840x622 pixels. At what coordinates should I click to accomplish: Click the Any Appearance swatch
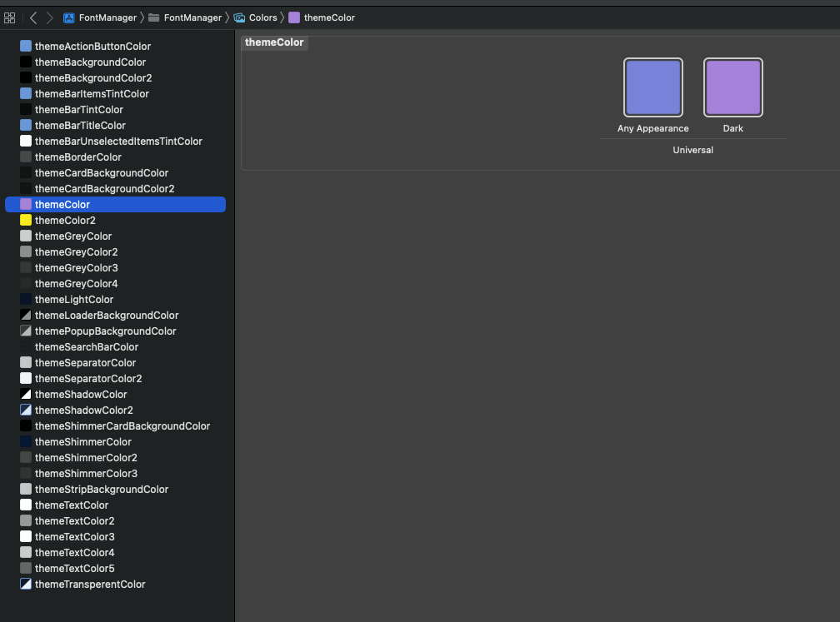(x=652, y=87)
